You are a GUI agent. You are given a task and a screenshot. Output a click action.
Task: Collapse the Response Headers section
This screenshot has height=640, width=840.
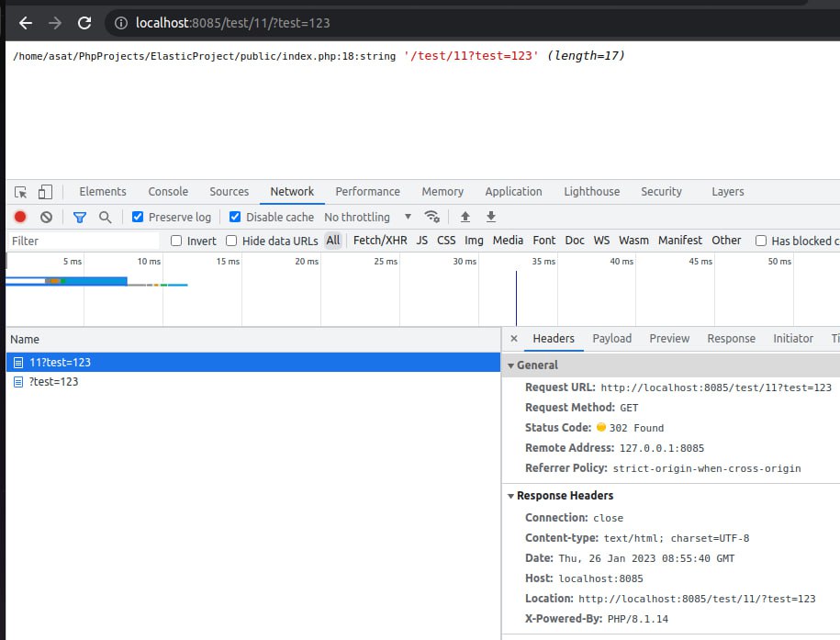coord(511,497)
